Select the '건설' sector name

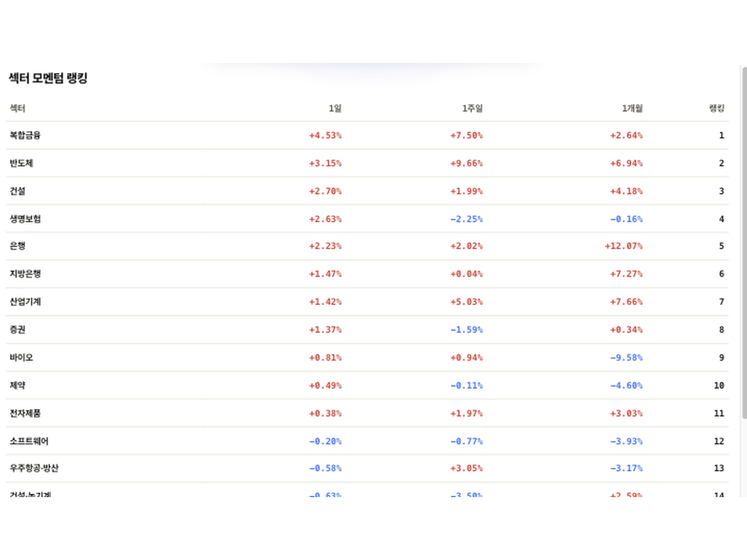tap(18, 191)
